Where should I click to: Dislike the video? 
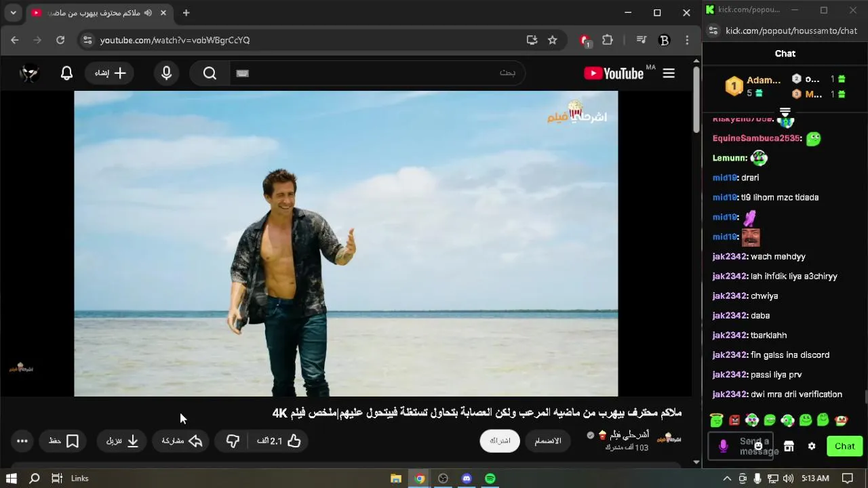point(233,441)
